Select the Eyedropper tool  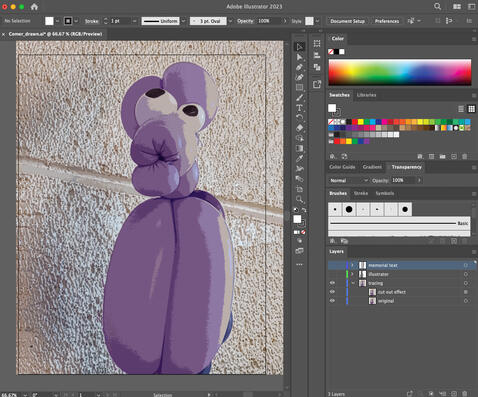(x=300, y=158)
